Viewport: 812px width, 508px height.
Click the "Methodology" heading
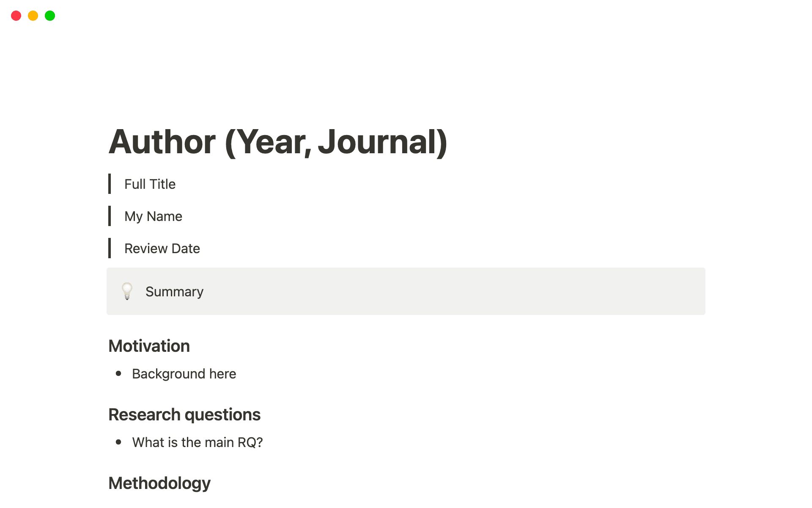point(159,483)
